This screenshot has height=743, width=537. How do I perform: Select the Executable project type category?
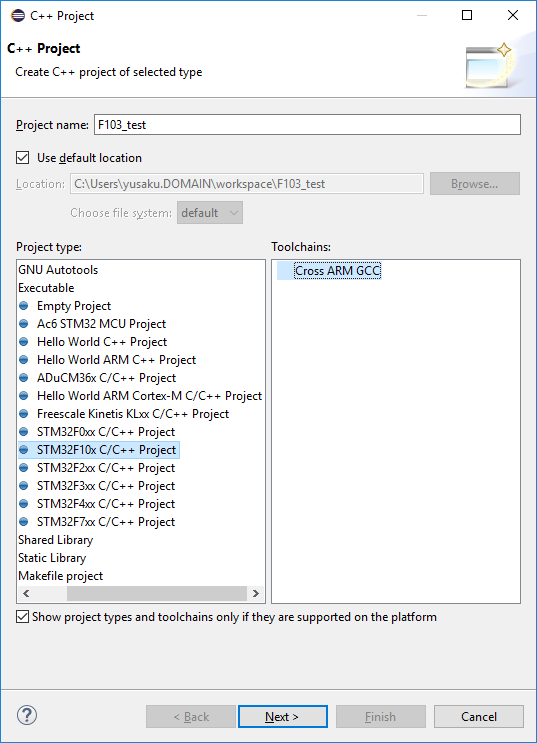46,288
